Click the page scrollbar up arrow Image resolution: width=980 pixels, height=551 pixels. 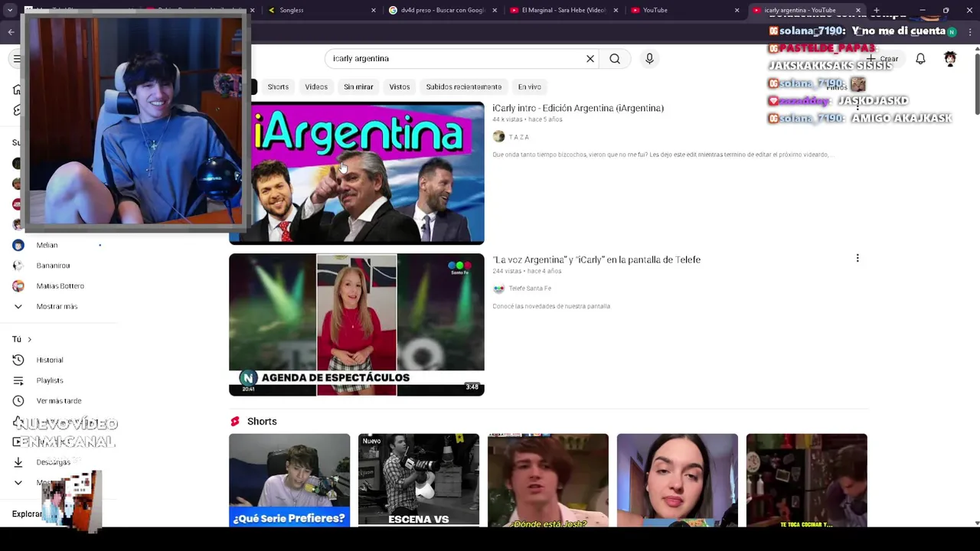pyautogui.click(x=977, y=50)
